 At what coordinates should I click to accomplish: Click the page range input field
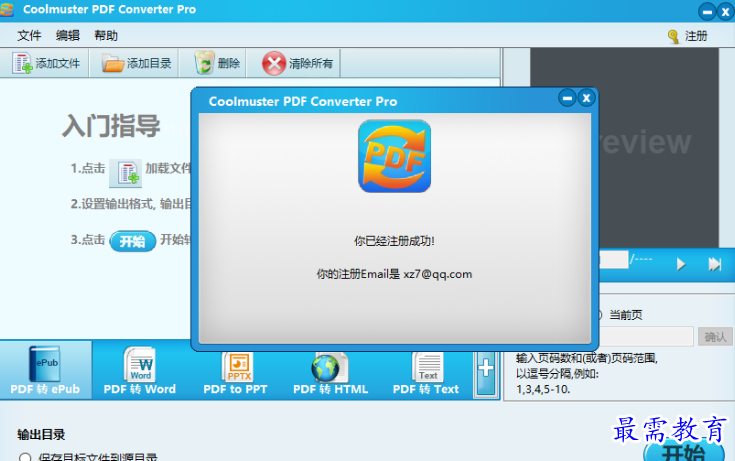pyautogui.click(x=646, y=336)
